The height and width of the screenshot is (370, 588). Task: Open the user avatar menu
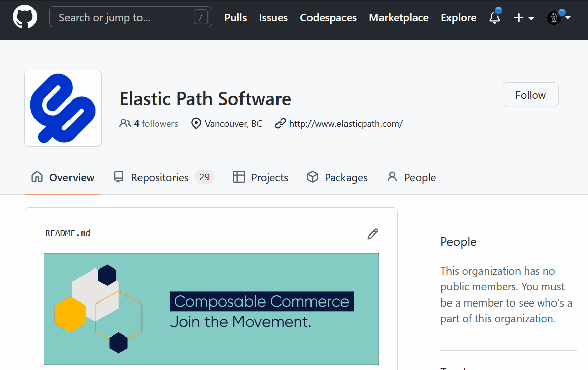click(558, 17)
